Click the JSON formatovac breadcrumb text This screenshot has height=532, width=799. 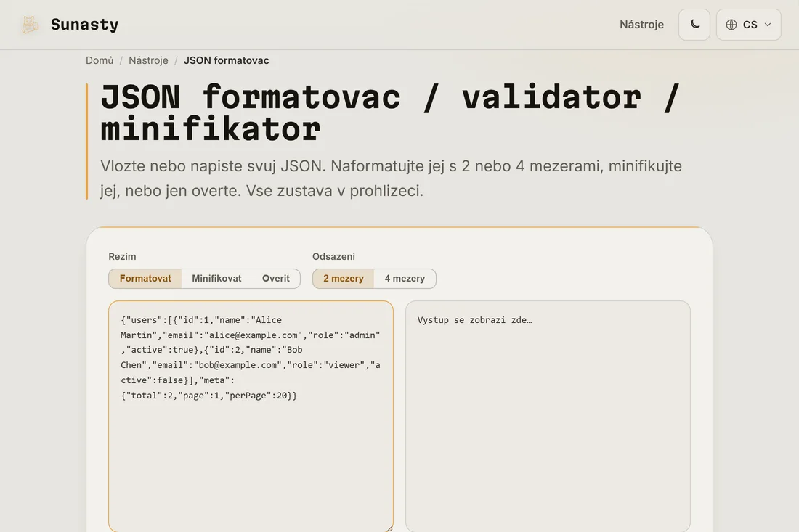point(226,60)
